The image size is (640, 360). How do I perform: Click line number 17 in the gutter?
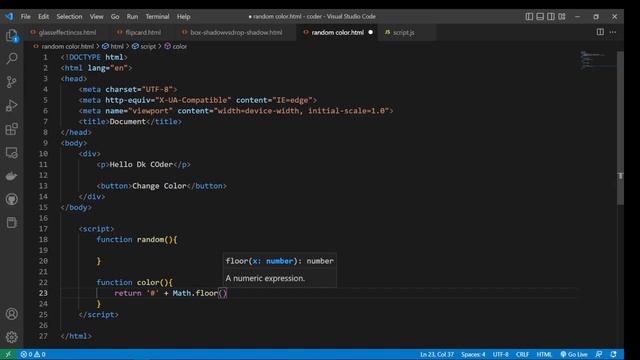(x=43, y=229)
